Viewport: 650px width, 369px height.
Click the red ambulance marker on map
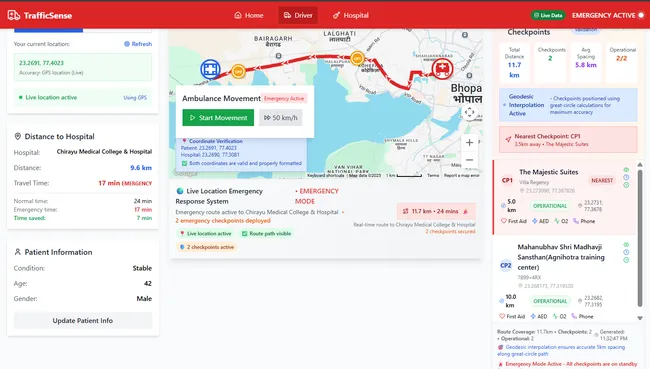(x=442, y=69)
